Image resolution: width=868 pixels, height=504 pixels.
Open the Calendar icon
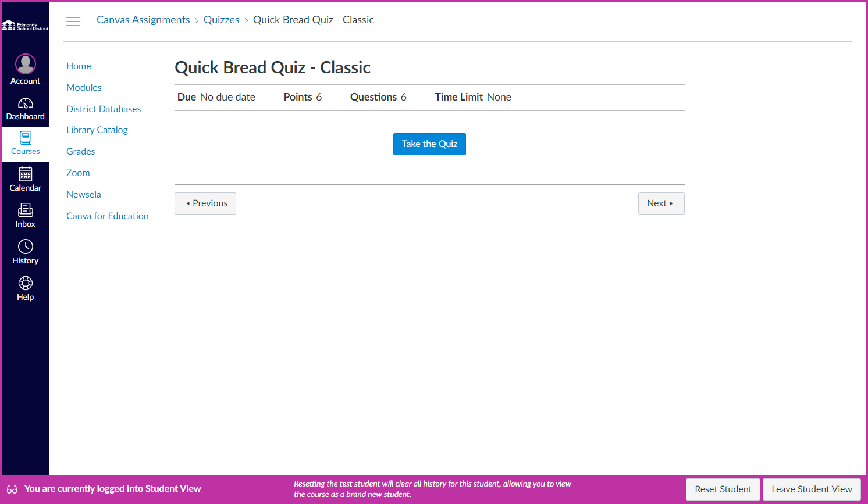[x=26, y=174]
